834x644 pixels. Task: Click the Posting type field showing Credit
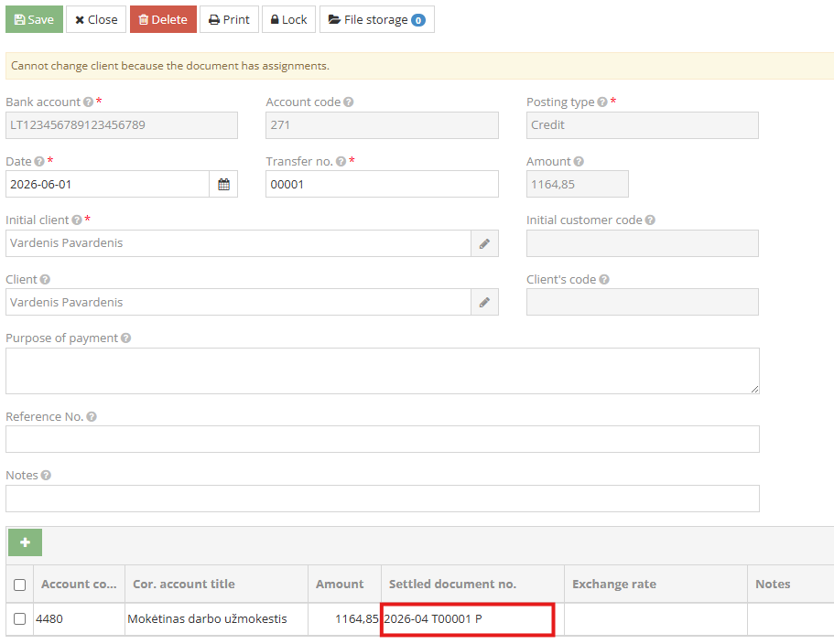[x=643, y=125]
